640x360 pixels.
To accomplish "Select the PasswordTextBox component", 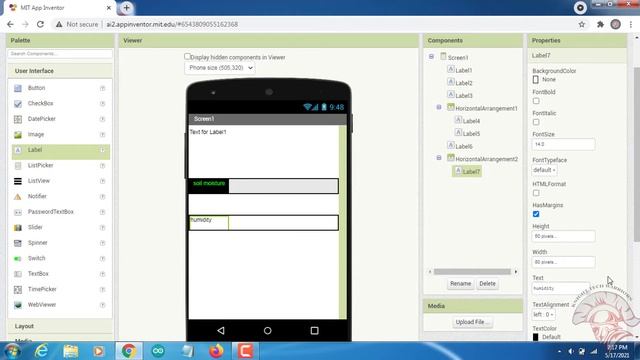I will pyautogui.click(x=50, y=212).
